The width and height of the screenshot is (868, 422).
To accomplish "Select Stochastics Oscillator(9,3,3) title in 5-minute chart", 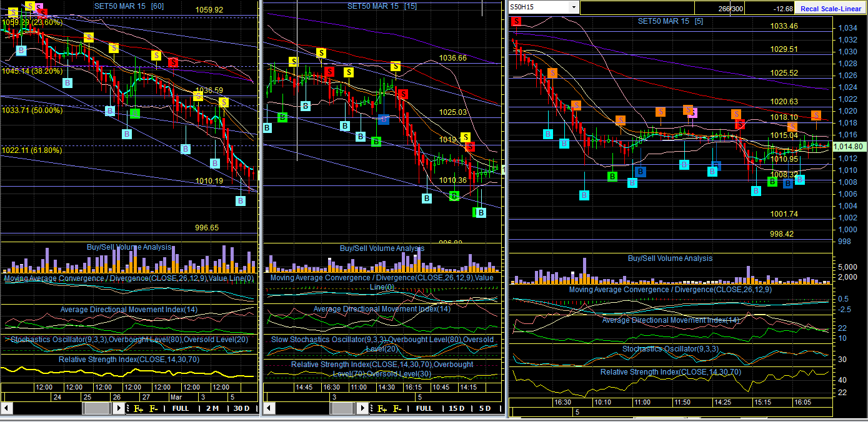I will pos(670,349).
